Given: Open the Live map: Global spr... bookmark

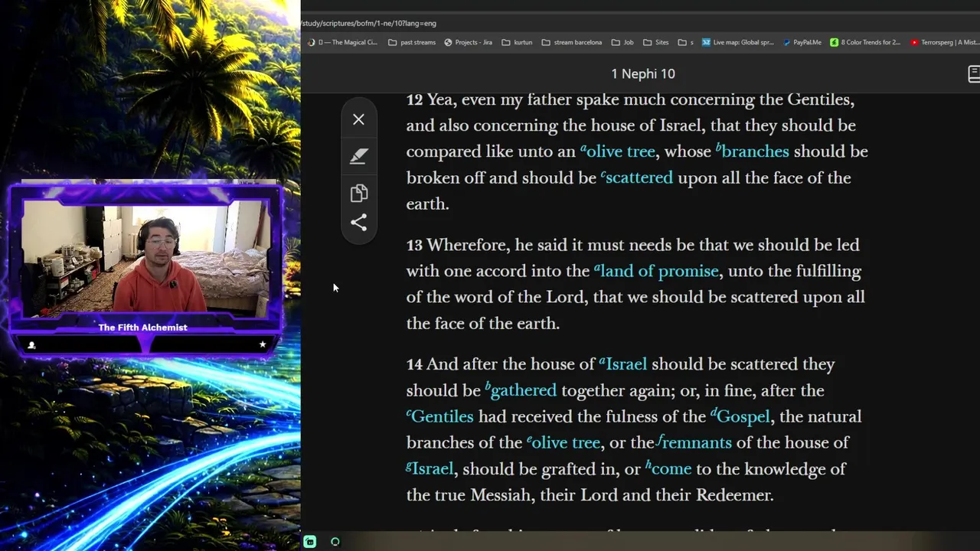Looking at the screenshot, I should point(738,43).
